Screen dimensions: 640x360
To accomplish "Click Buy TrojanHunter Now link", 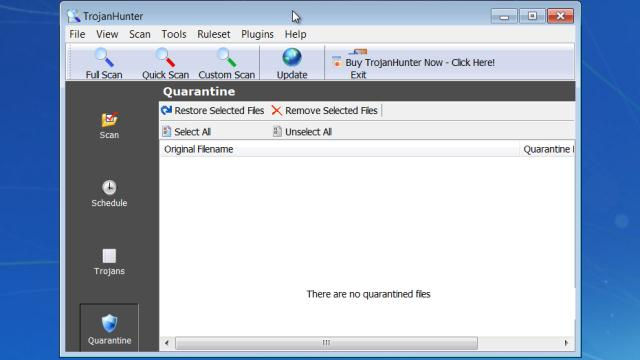I will pyautogui.click(x=413, y=62).
